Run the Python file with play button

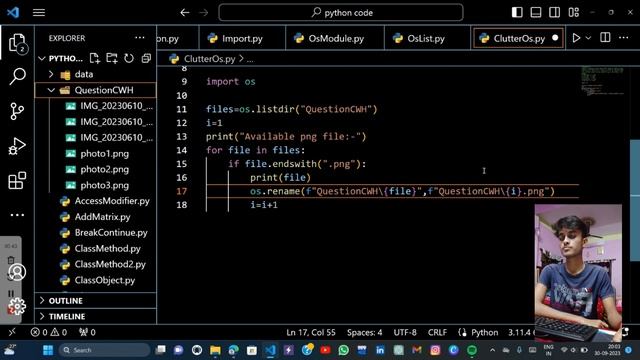pyautogui.click(x=576, y=38)
